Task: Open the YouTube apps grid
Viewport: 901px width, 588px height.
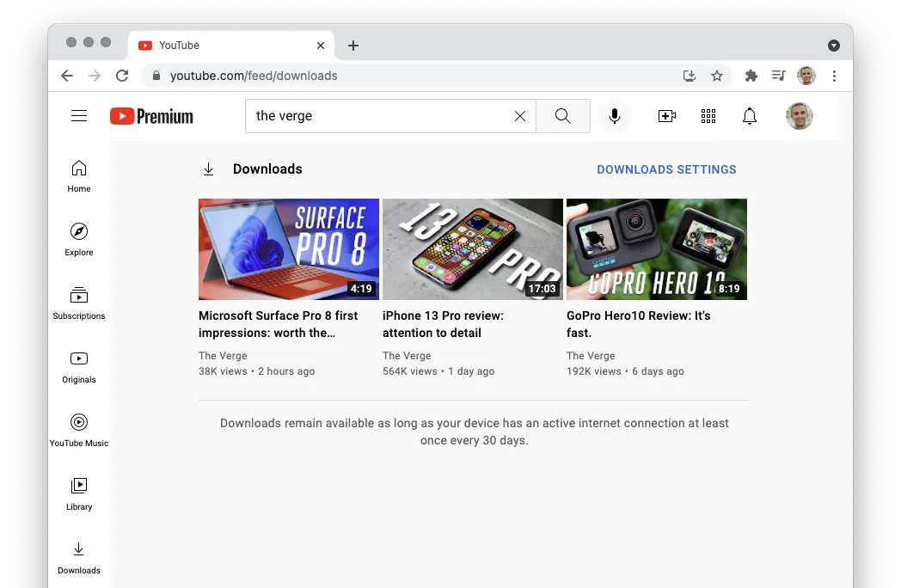Action: click(x=708, y=116)
